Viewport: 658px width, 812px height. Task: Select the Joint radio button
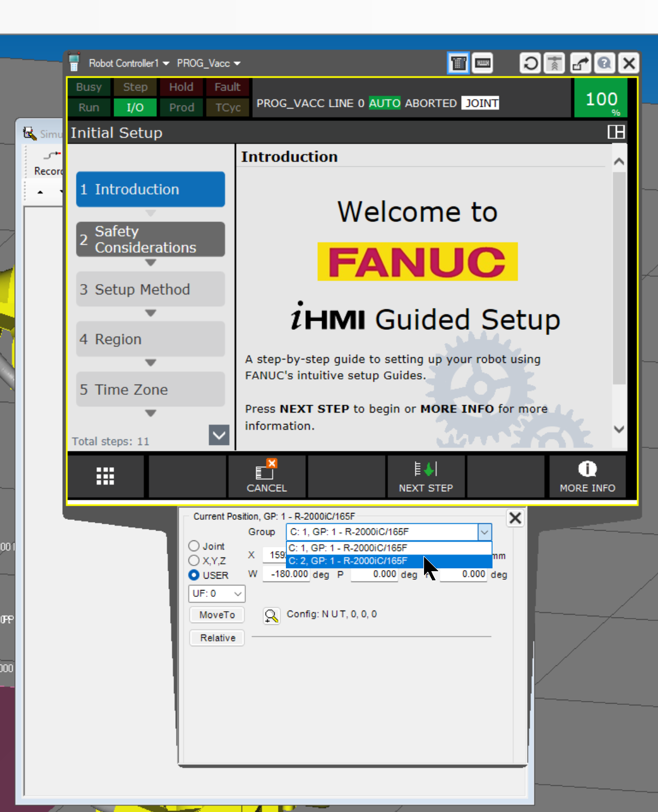coord(194,546)
